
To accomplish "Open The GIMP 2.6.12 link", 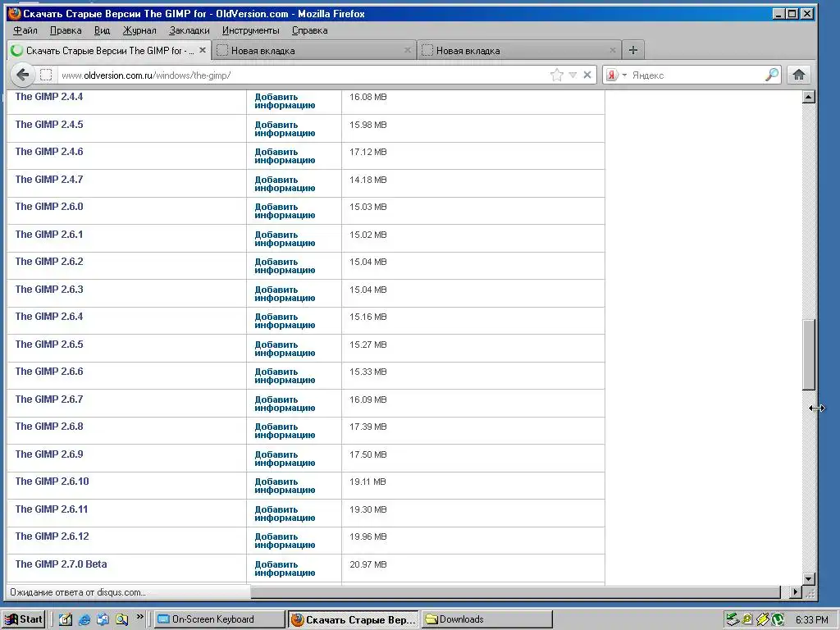I will pyautogui.click(x=52, y=536).
